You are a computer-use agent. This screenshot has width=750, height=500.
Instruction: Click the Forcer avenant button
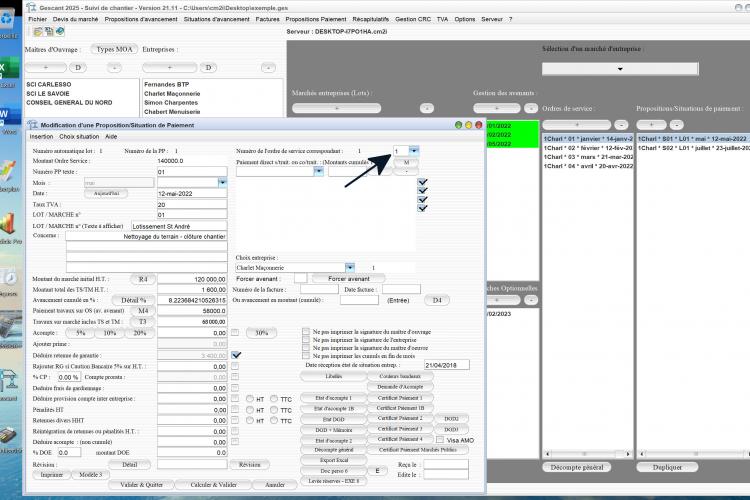point(349,278)
